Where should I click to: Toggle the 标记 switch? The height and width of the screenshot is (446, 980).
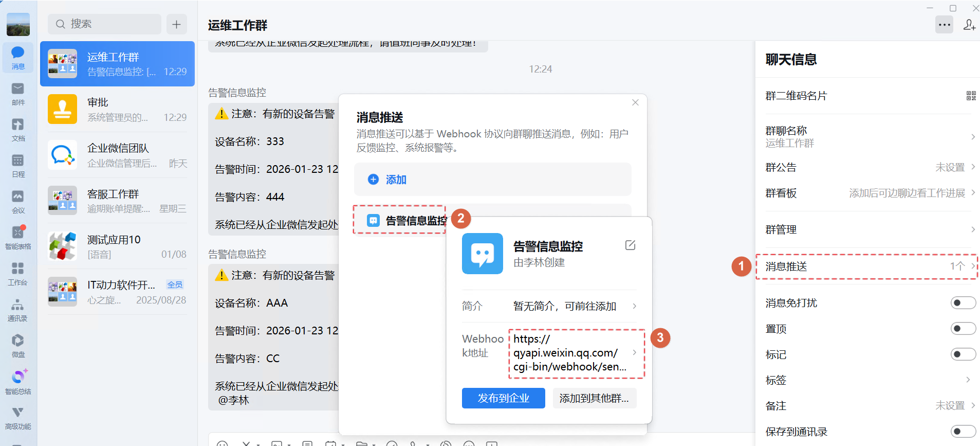tap(963, 354)
